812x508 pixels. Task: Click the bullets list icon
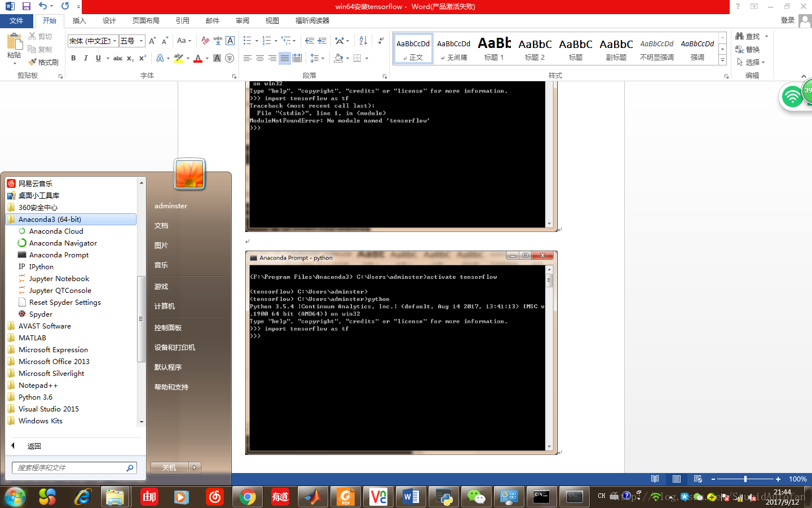coord(247,41)
